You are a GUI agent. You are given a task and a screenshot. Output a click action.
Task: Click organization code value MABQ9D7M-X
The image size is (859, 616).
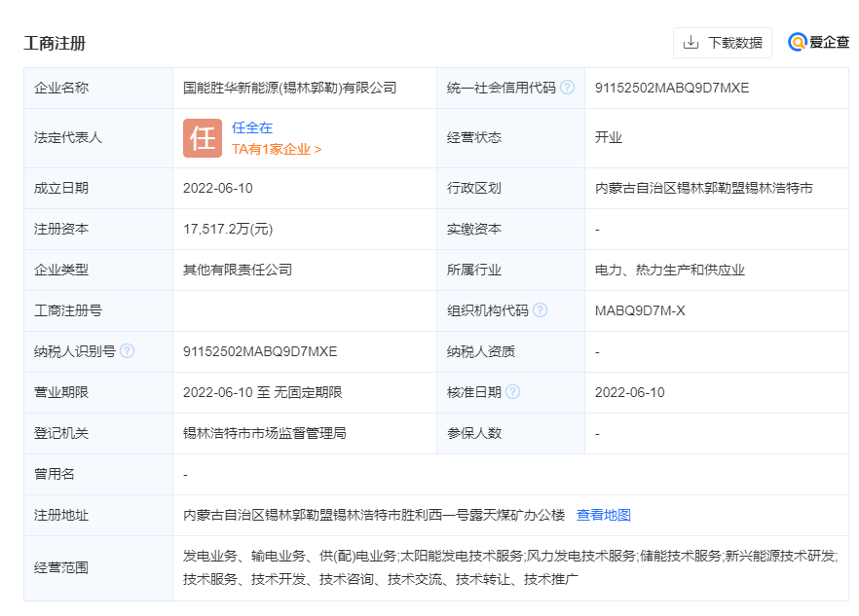(640, 310)
